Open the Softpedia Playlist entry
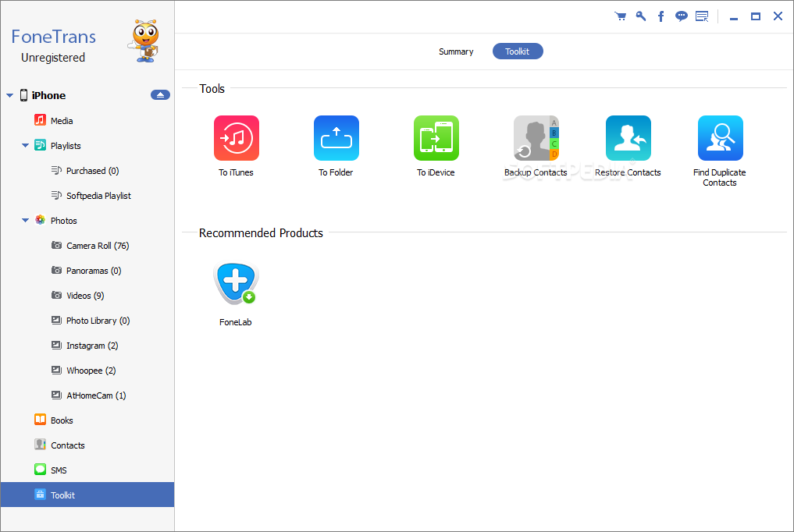 pyautogui.click(x=87, y=195)
